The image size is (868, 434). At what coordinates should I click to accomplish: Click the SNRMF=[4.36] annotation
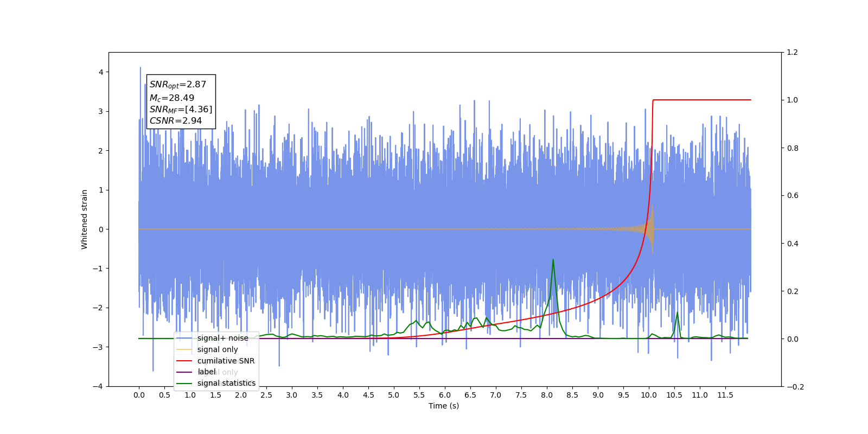[x=181, y=110]
